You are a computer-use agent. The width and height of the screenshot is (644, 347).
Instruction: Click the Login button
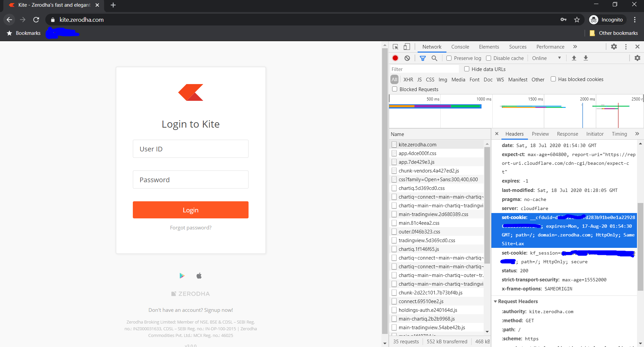pyautogui.click(x=191, y=210)
